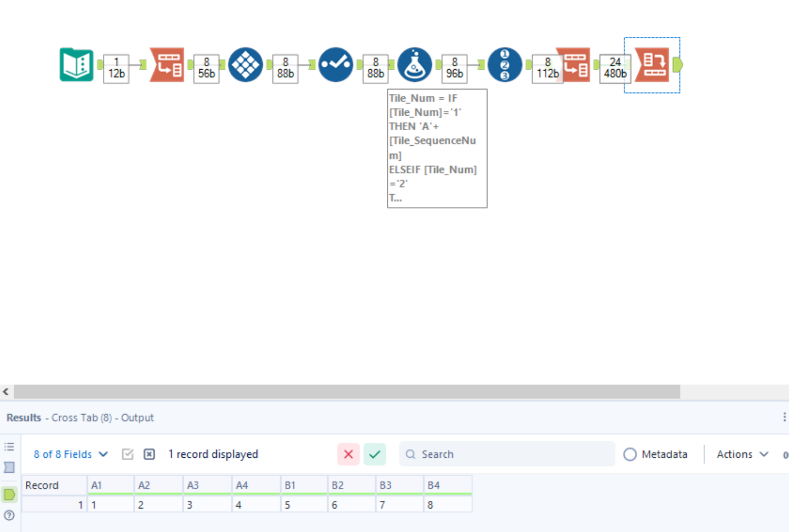789x532 pixels.
Task: Select the Formula tool flask icon
Action: point(415,65)
